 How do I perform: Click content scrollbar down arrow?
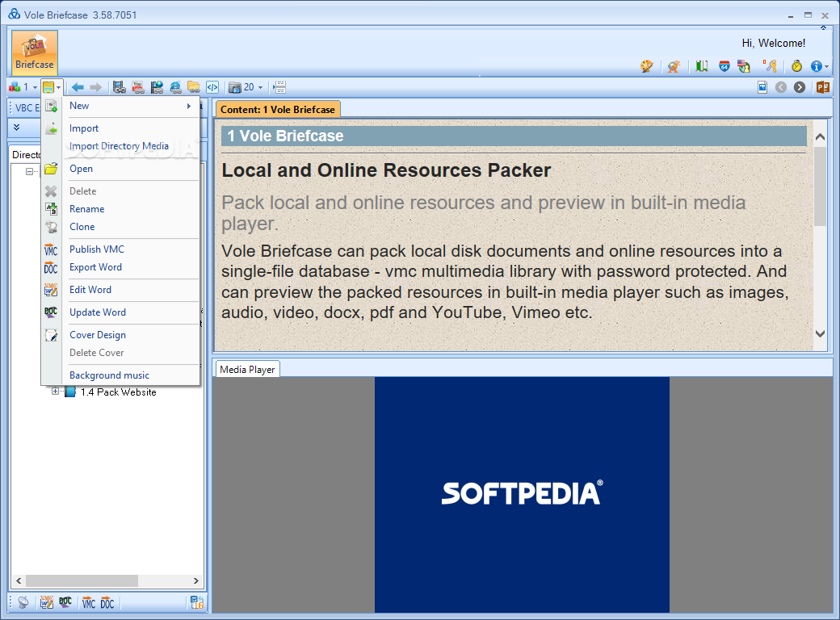tap(820, 333)
